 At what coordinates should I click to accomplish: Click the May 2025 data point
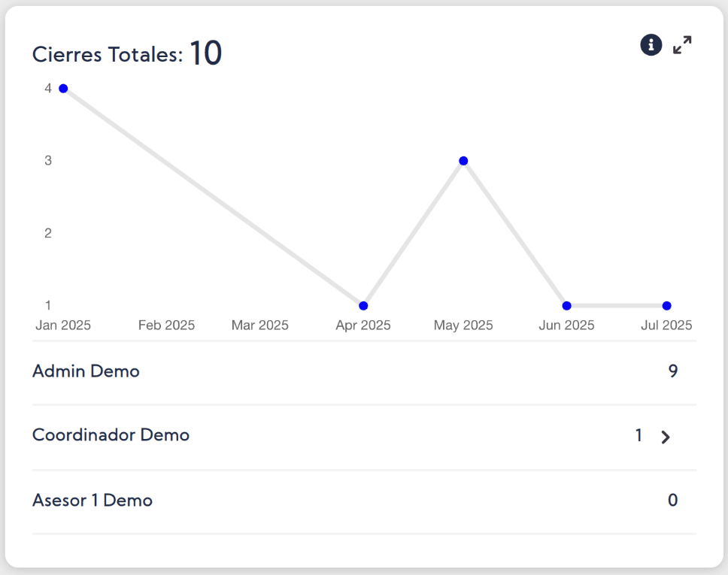[x=463, y=161]
